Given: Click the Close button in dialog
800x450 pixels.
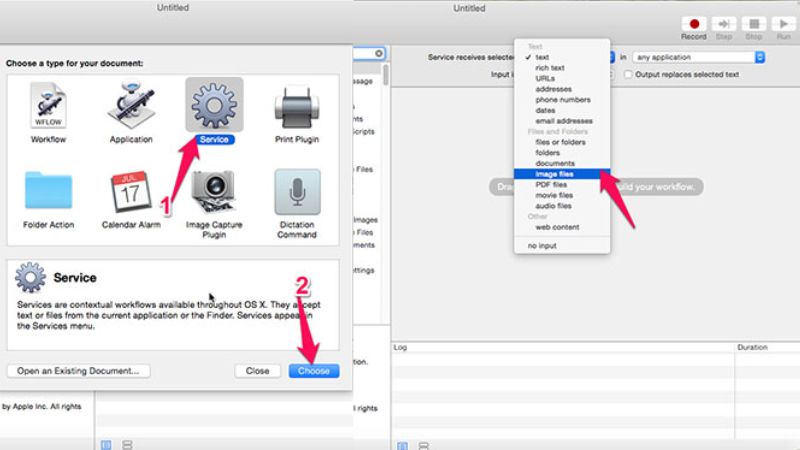Looking at the screenshot, I should tap(258, 371).
